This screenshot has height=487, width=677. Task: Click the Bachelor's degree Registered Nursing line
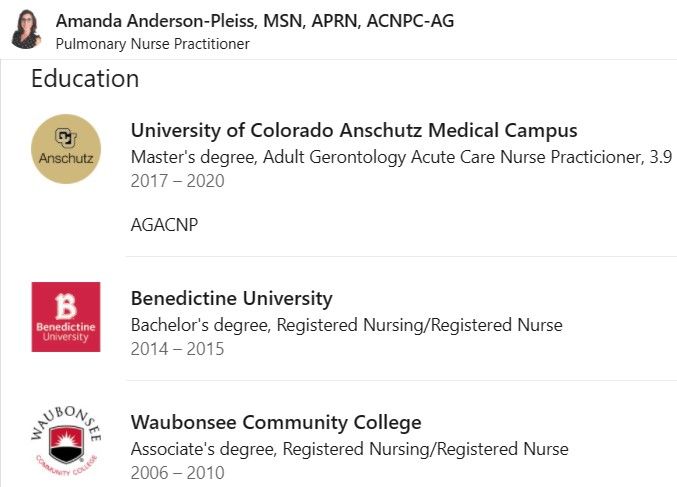pyautogui.click(x=347, y=325)
